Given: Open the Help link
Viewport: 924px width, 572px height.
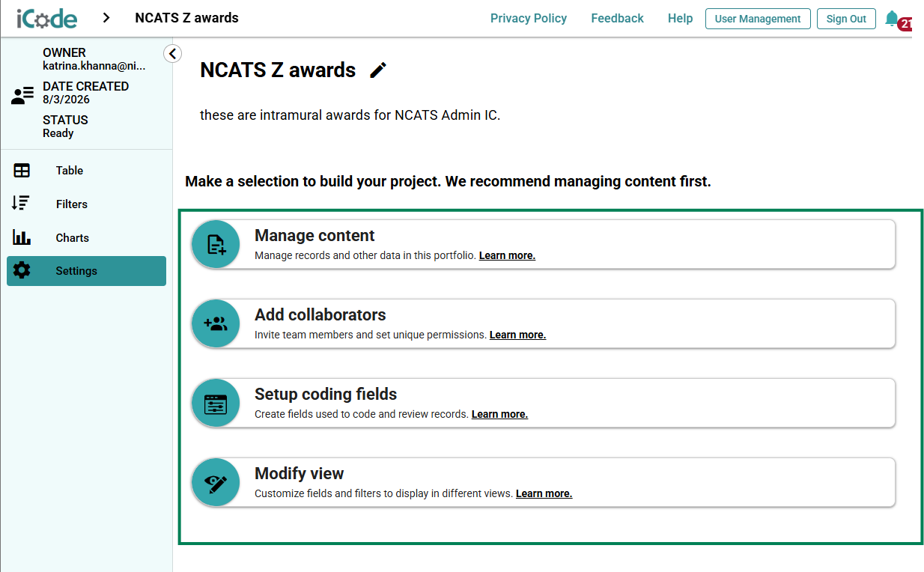Looking at the screenshot, I should (x=680, y=19).
